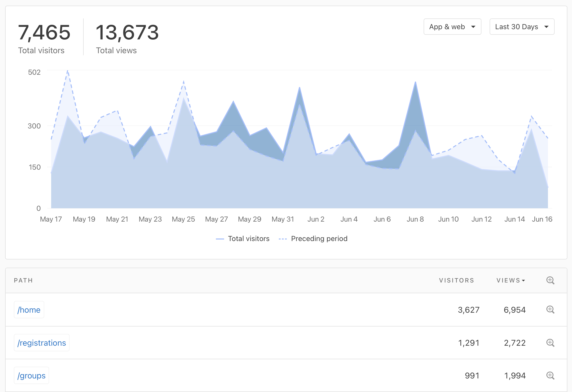This screenshot has width=572, height=392.
Task: Click the Jun 2 x-axis date label
Action: 316,219
